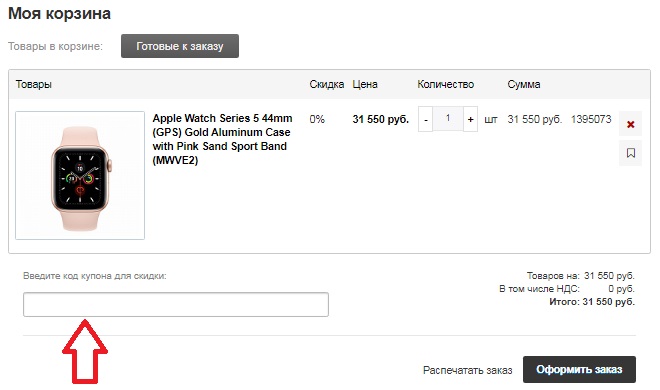This screenshot has width=660, height=390.
Task: Click the product code 1395073
Action: click(591, 119)
